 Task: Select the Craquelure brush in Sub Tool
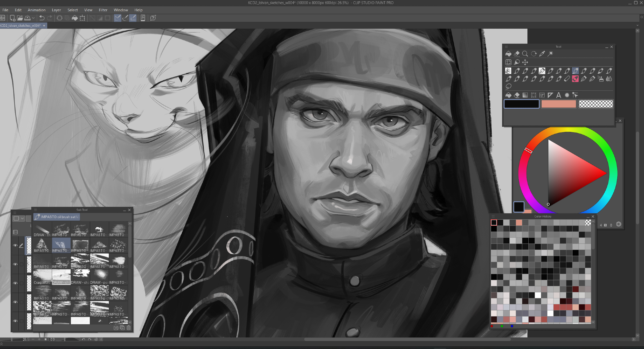[42, 278]
